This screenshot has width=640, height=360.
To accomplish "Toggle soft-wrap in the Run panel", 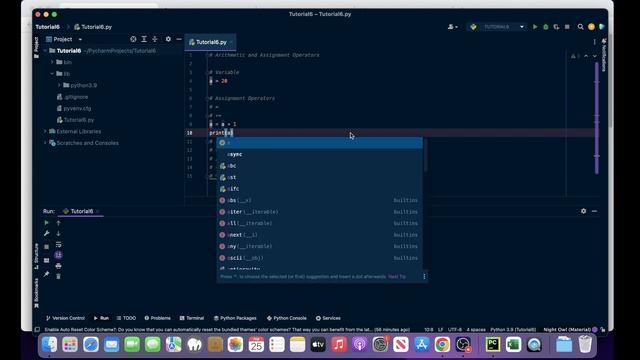I will click(58, 244).
